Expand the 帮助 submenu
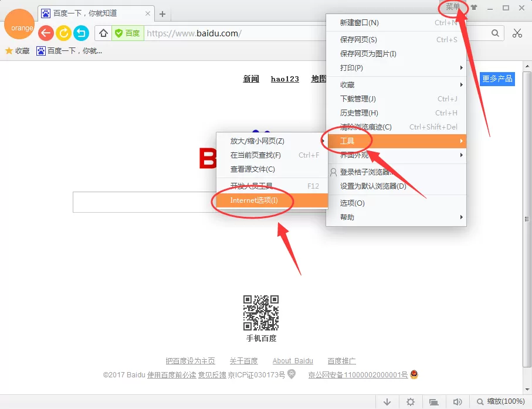Screen dimensions: 532x409 pyautogui.click(x=397, y=217)
